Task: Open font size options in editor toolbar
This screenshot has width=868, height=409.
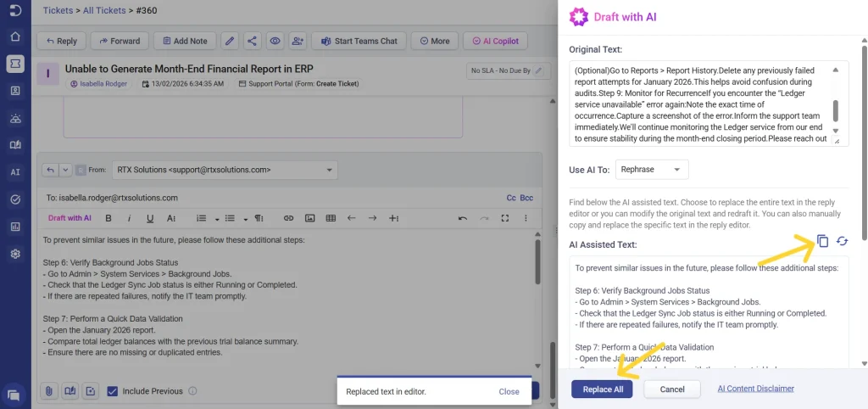Action: pos(171,218)
